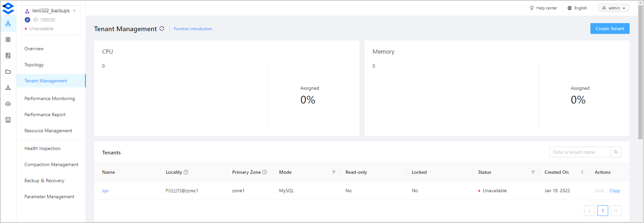
Task: Open the Mode column filter
Action: tap(334, 172)
